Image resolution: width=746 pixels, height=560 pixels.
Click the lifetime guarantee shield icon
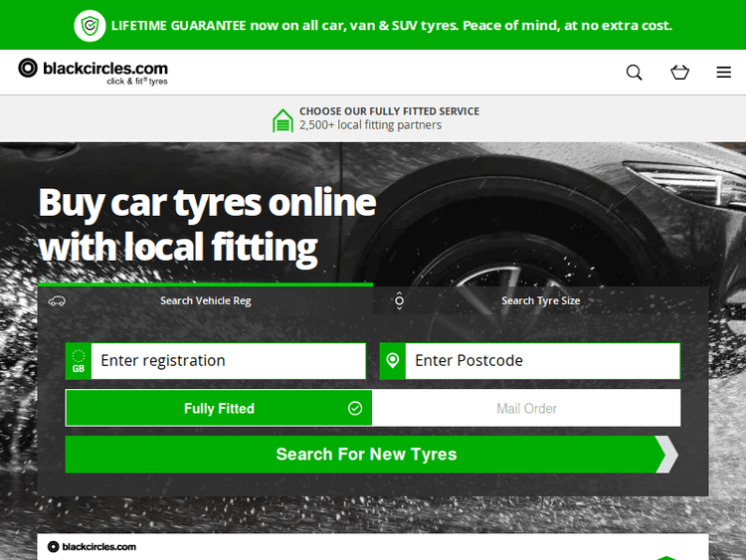90,25
